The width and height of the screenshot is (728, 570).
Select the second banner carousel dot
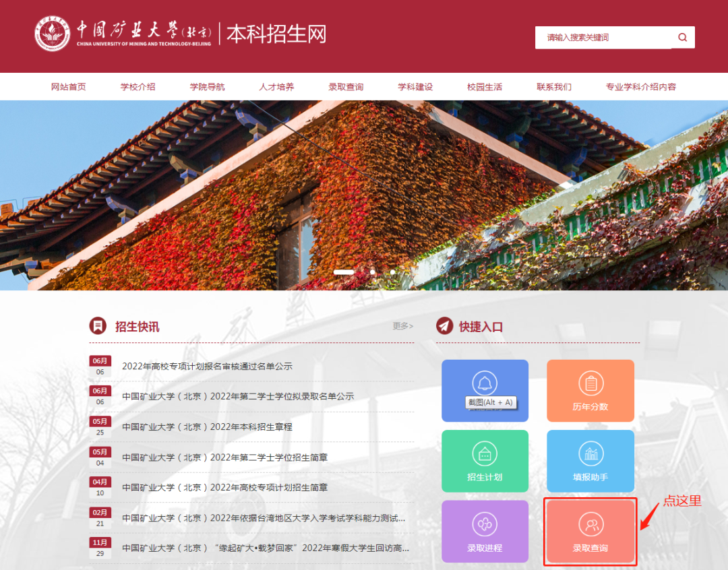coord(372,272)
